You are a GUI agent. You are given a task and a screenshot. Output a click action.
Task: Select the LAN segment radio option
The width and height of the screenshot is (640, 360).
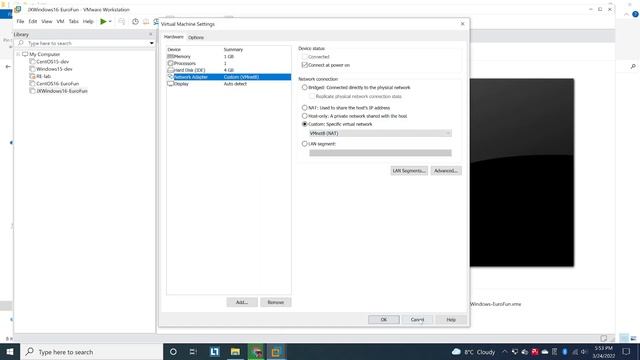click(304, 144)
